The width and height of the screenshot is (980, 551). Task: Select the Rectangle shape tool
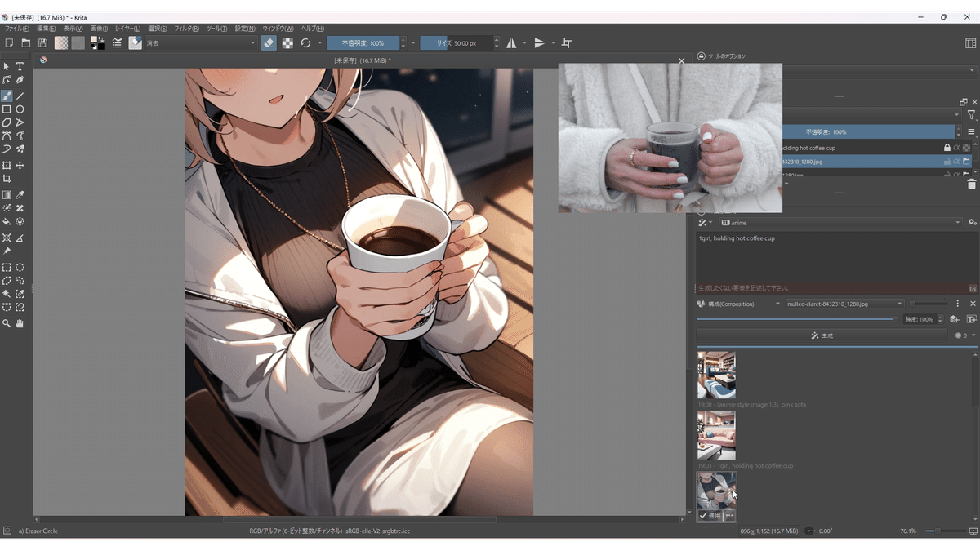(7, 109)
